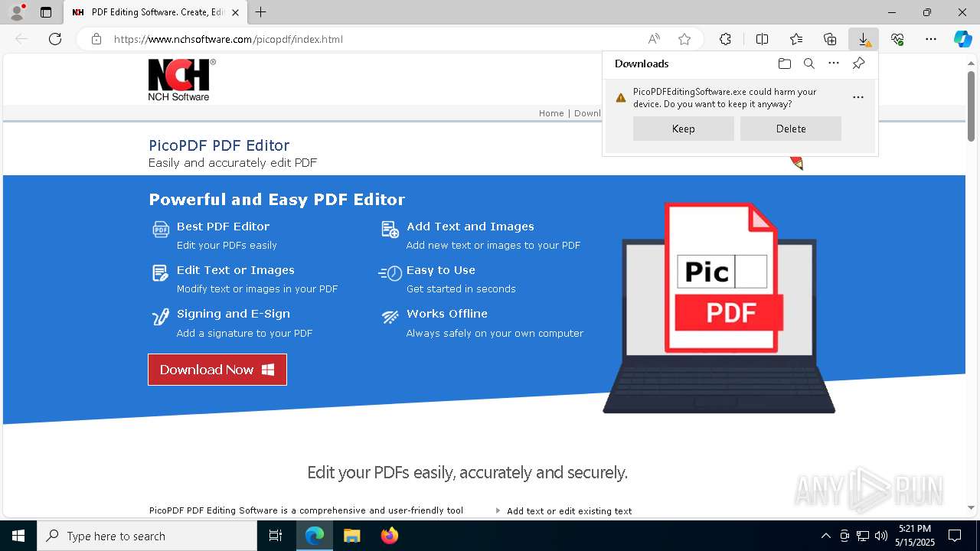Refresh the current page

coord(55,39)
